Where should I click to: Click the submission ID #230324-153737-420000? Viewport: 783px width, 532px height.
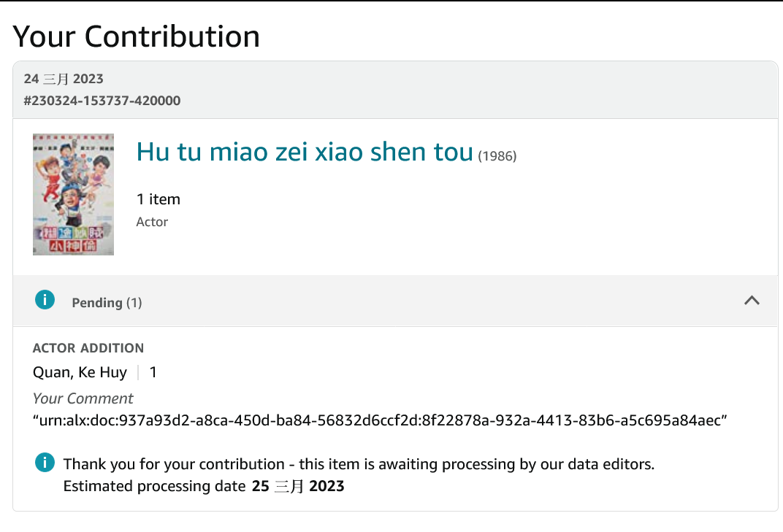click(102, 101)
